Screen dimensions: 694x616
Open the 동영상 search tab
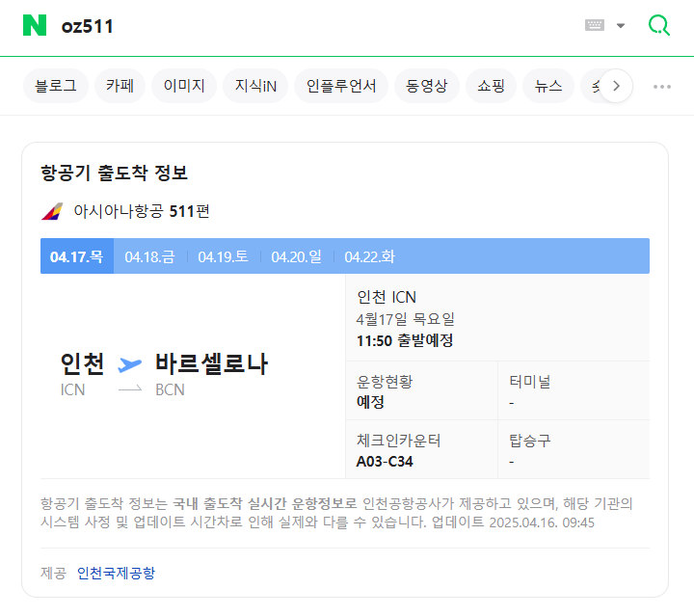tap(427, 86)
